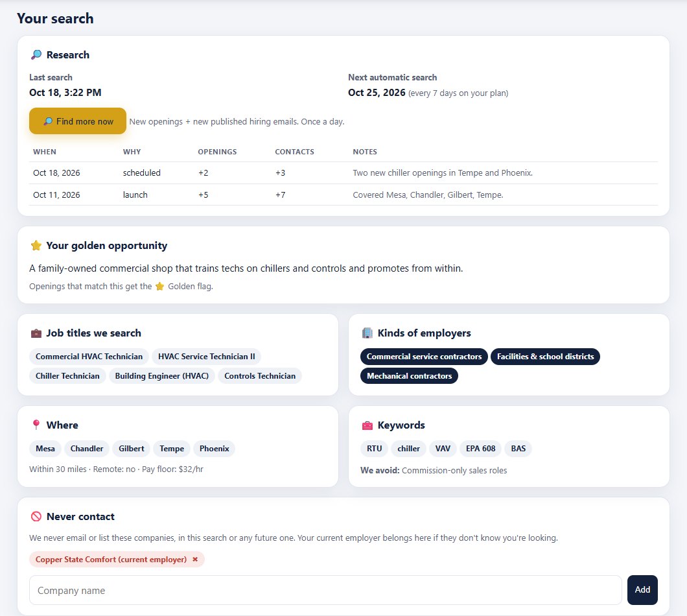687x616 pixels.
Task: Click the Gilbert location chip
Action: [x=132, y=449]
